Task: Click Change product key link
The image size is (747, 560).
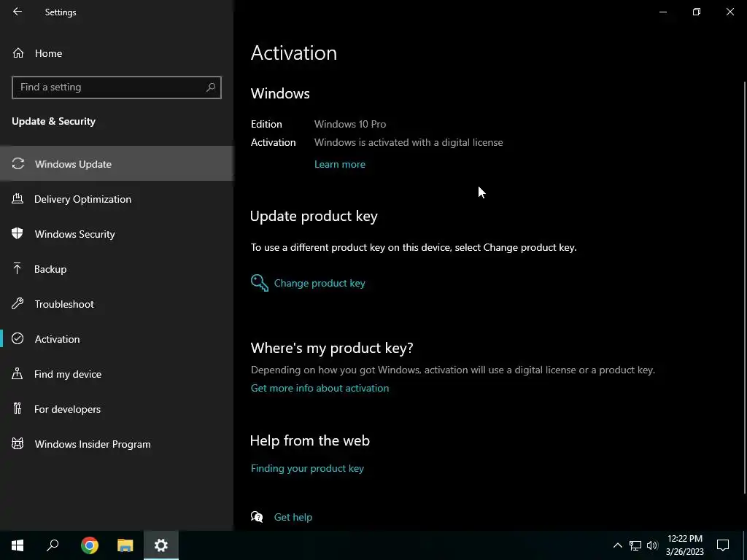Action: [320, 283]
